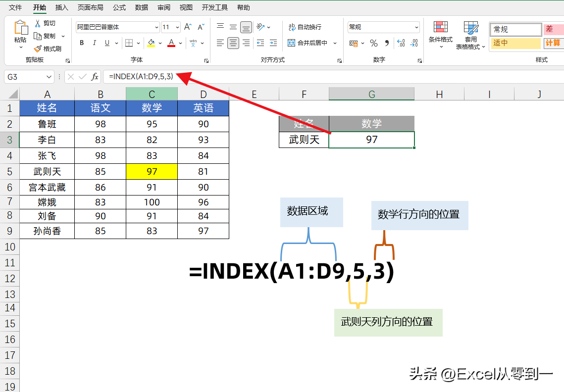The image size is (564, 392).
Task: Apply the red font color A
Action: pos(171,43)
